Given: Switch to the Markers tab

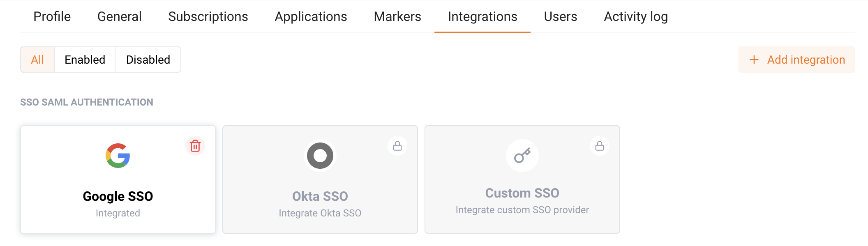Looking at the screenshot, I should tap(397, 16).
